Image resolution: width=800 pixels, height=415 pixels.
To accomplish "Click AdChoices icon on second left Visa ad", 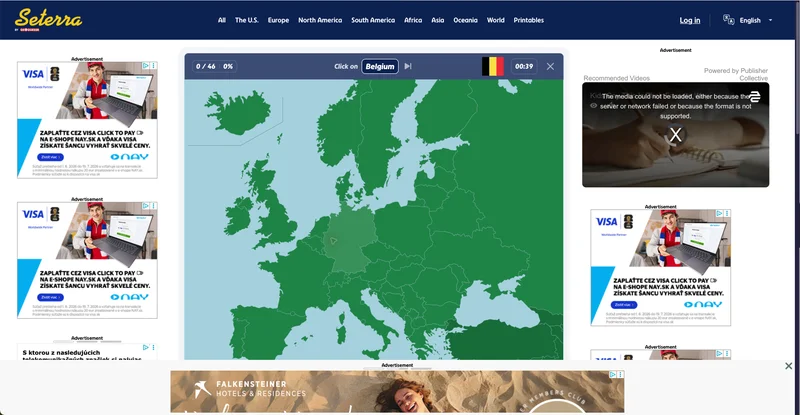I will (x=145, y=206).
